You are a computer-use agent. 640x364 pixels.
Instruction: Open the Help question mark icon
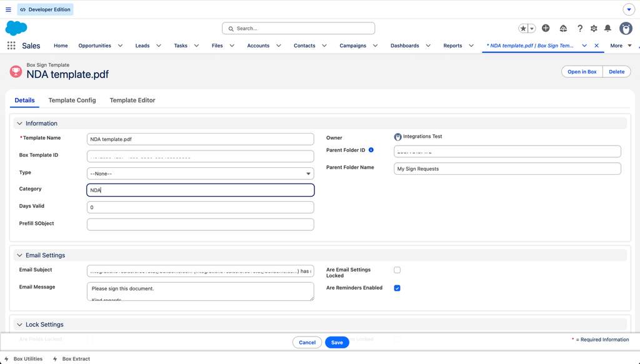point(579,28)
